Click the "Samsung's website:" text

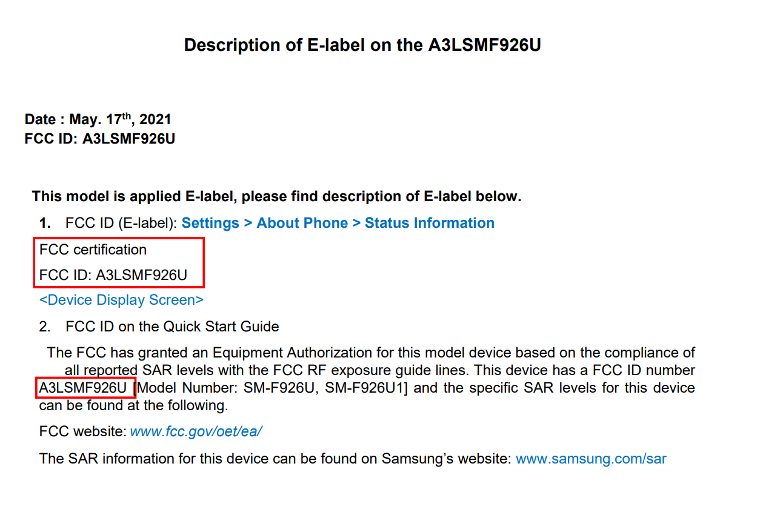click(x=446, y=458)
